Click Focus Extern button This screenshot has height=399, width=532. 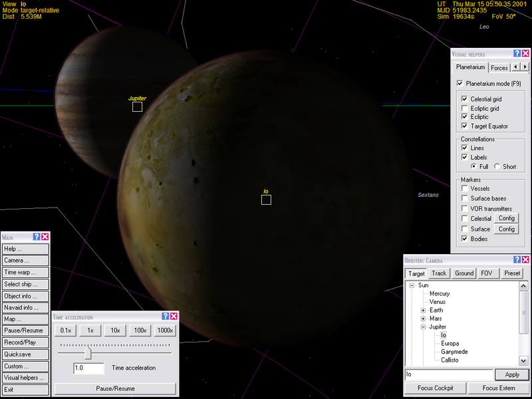coord(499,388)
